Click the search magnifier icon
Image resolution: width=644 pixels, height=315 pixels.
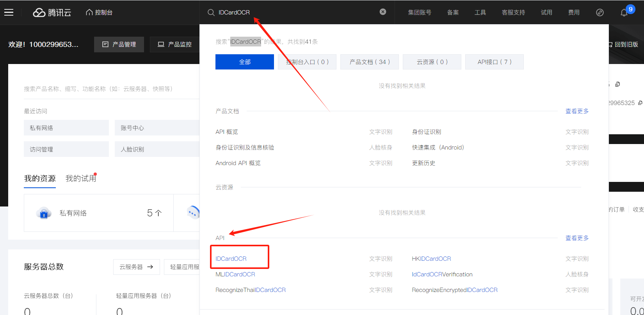coord(211,12)
